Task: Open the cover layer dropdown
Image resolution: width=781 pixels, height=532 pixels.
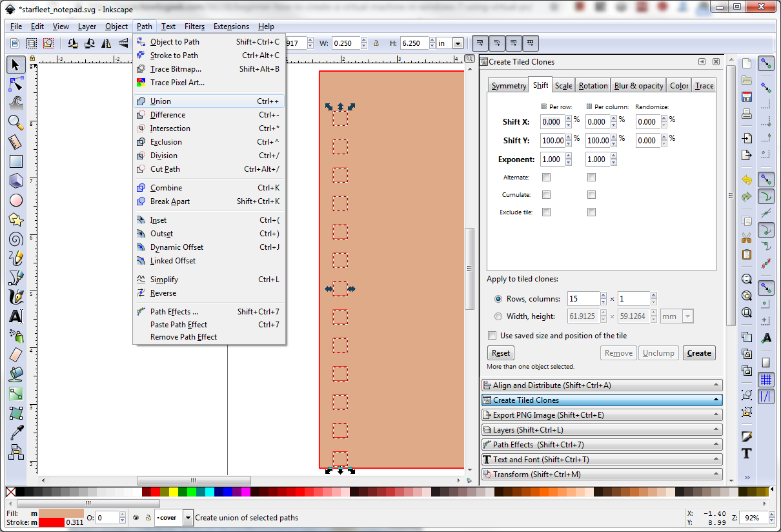Action: point(188,517)
